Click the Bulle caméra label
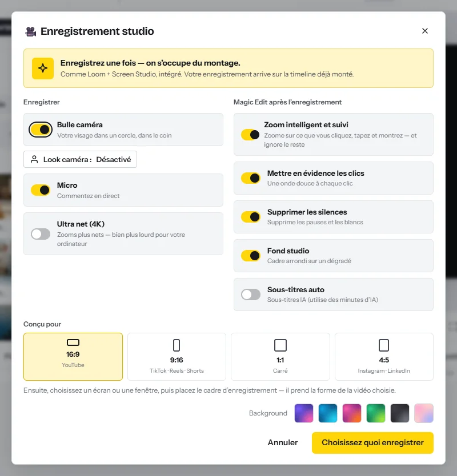Viewport: 457px width, 476px height. tap(80, 125)
